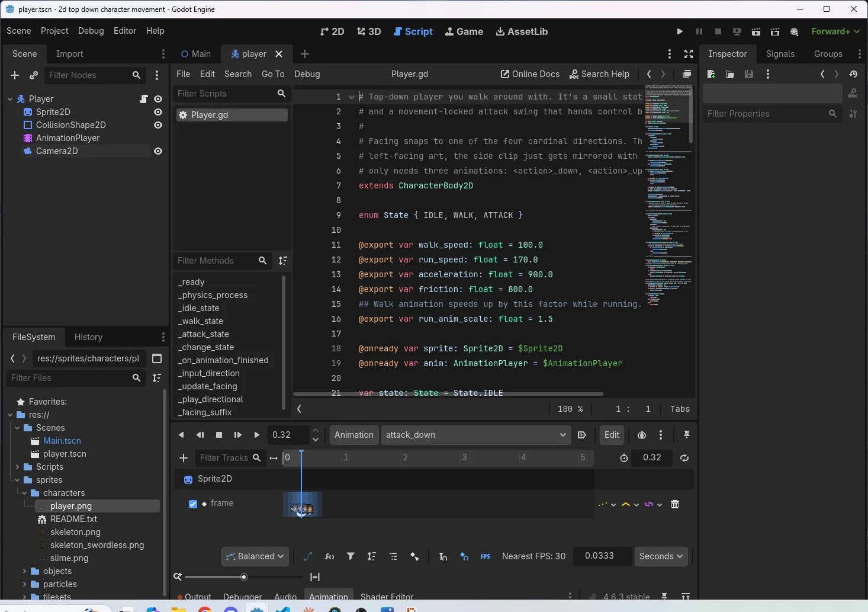Sort the methods list alphabetically

click(283, 261)
